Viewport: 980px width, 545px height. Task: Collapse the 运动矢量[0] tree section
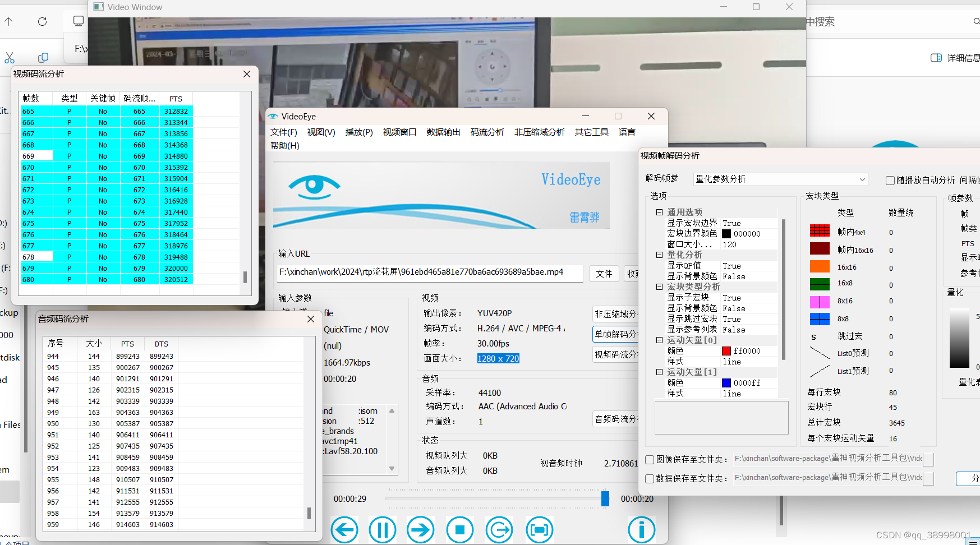pos(659,340)
